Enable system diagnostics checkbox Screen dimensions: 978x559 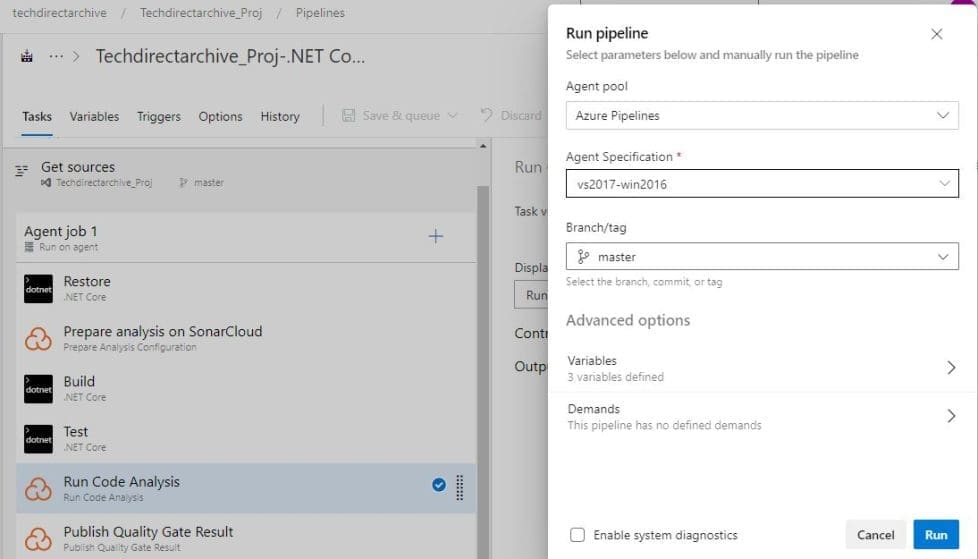point(577,535)
